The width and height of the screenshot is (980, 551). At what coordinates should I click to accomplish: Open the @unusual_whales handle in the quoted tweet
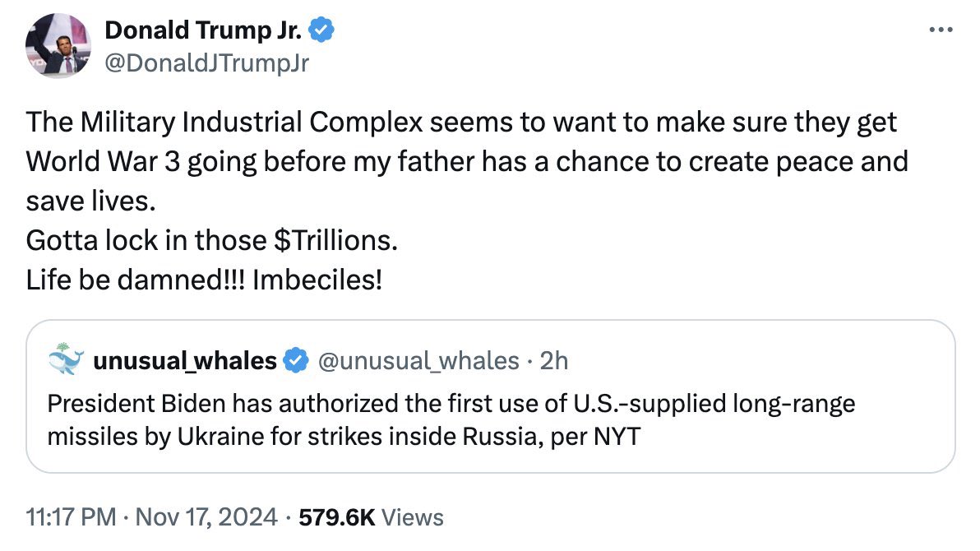pos(418,360)
